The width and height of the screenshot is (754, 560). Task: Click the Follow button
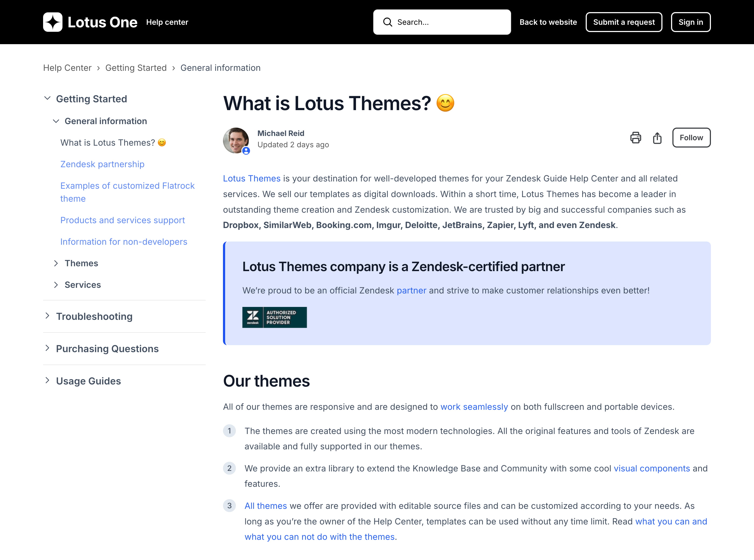691,138
